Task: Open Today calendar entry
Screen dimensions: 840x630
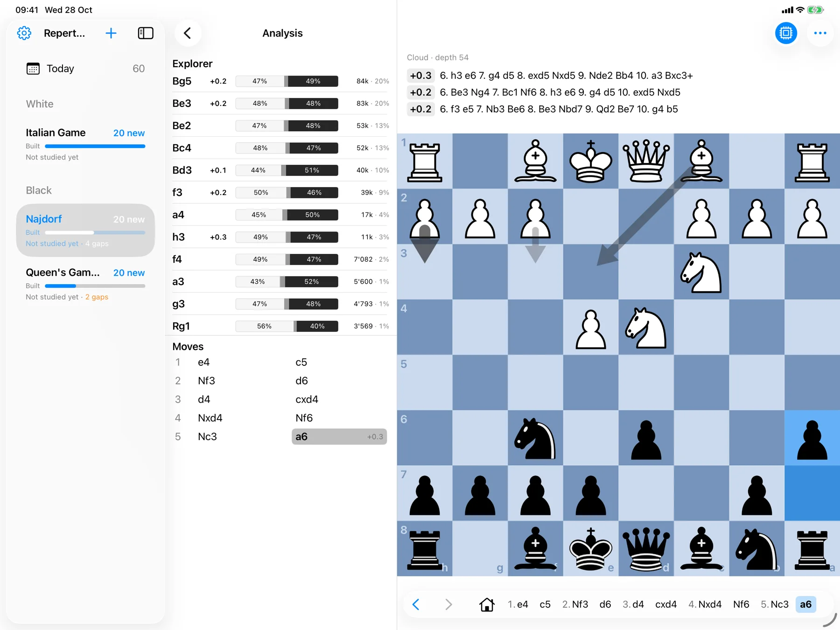Action: click(85, 69)
